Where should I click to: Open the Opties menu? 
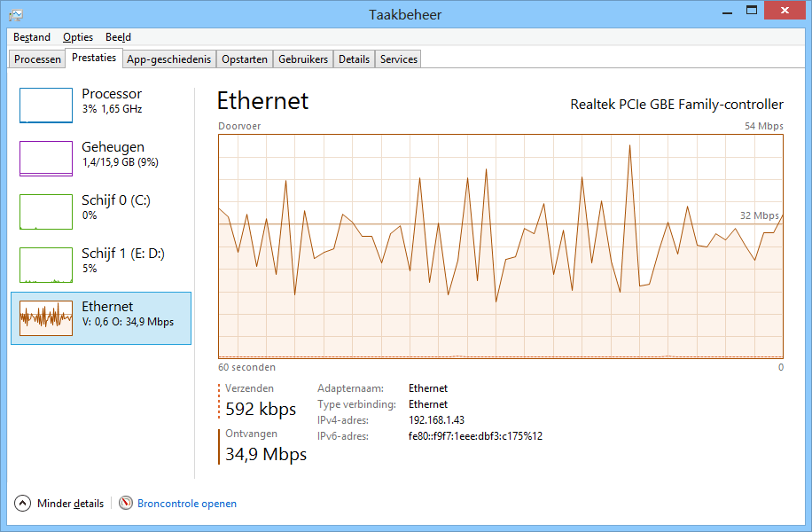click(x=78, y=37)
